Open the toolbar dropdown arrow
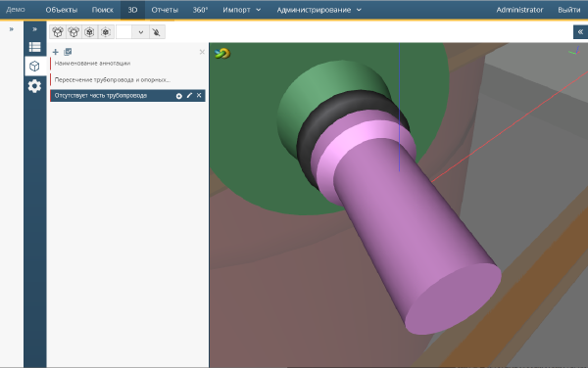 click(140, 32)
